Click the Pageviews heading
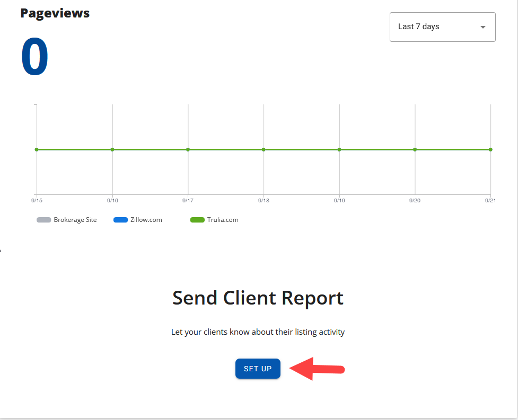The width and height of the screenshot is (518, 420). [x=55, y=13]
